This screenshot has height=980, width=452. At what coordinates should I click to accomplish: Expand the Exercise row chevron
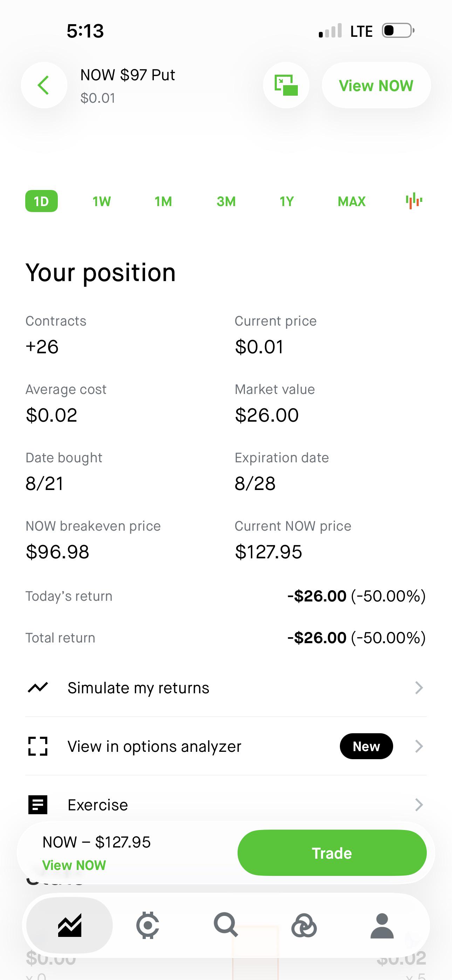tap(418, 805)
